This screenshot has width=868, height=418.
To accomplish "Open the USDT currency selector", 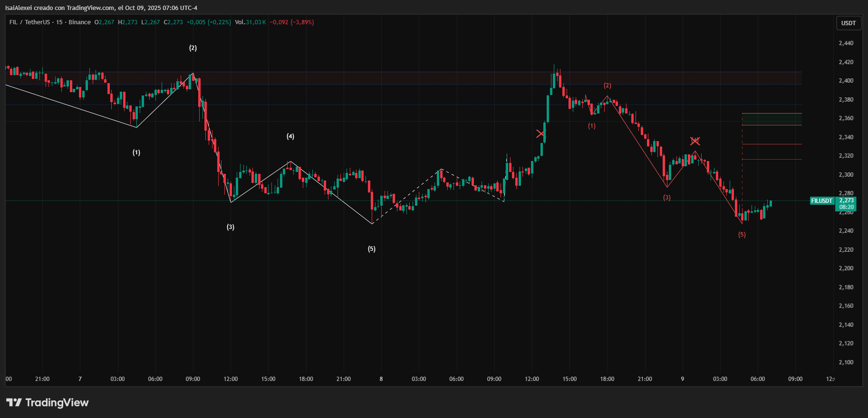I will point(849,23).
